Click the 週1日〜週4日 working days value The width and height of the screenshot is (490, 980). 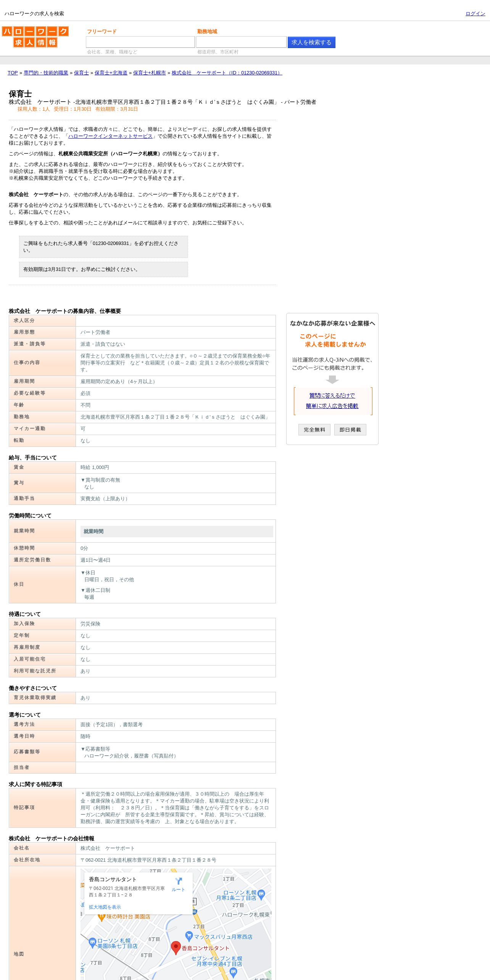tap(95, 560)
